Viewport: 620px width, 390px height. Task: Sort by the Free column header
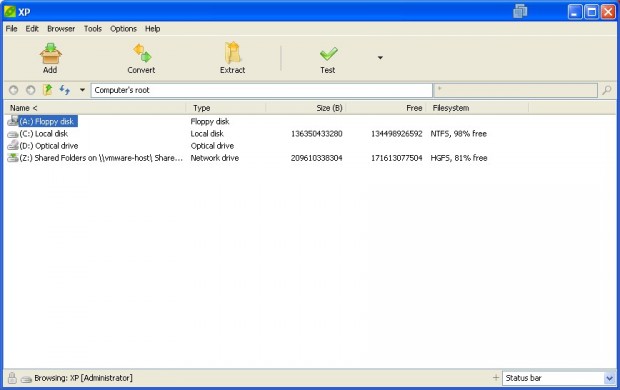[x=386, y=108]
